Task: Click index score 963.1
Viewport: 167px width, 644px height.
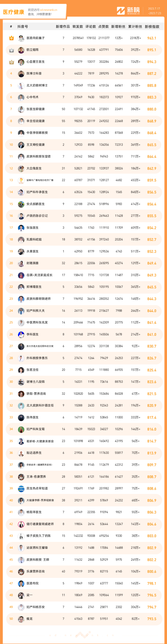Action: click(x=152, y=38)
